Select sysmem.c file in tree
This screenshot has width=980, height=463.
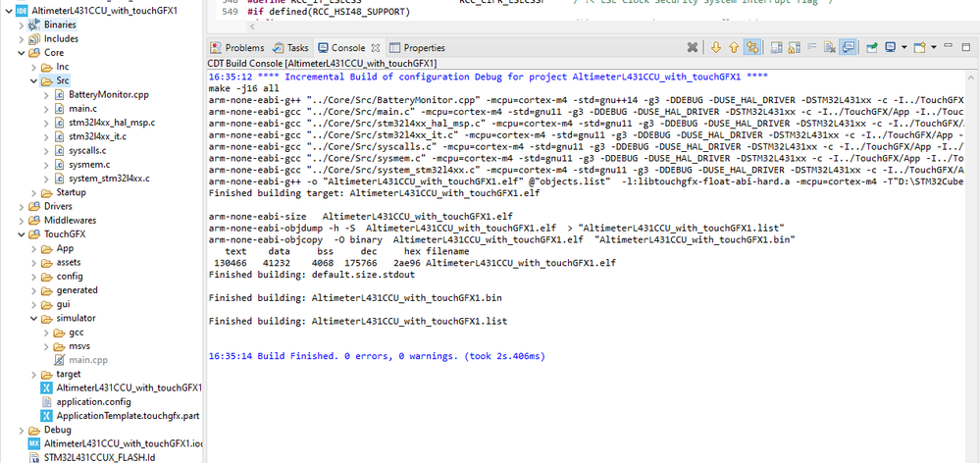pyautogui.click(x=81, y=165)
